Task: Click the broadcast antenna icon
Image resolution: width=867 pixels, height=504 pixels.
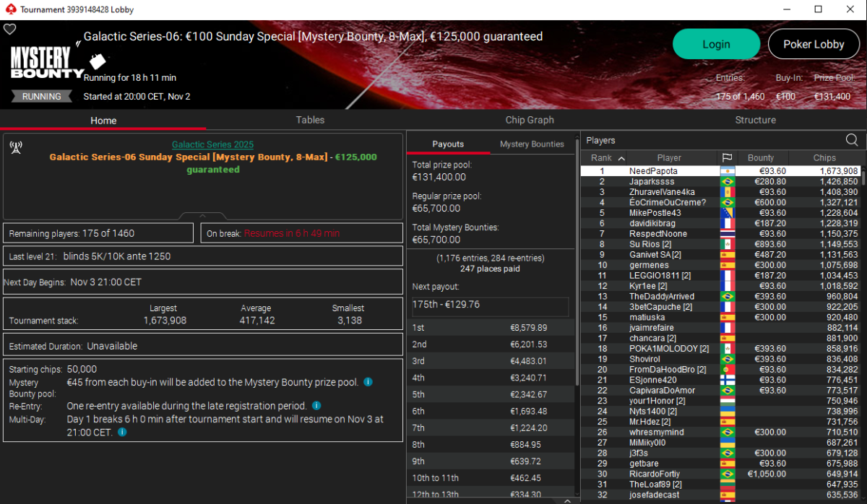Action: coord(16,148)
